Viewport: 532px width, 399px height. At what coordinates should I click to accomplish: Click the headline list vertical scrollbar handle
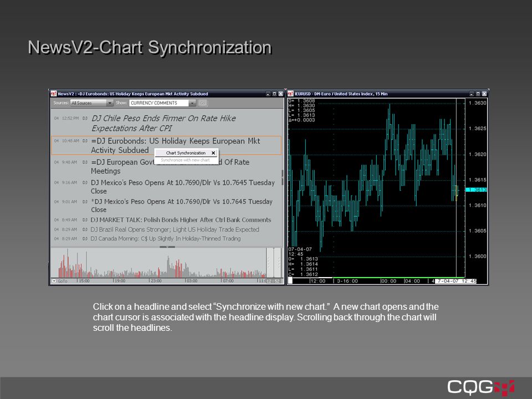[x=283, y=177]
